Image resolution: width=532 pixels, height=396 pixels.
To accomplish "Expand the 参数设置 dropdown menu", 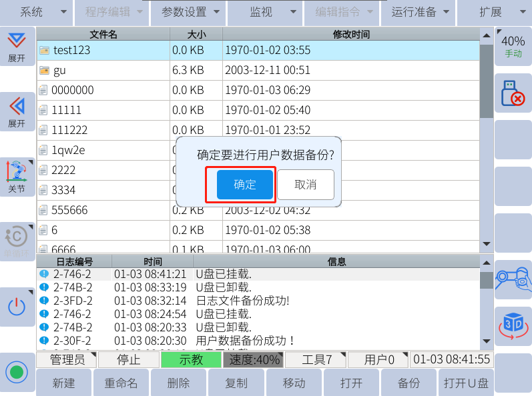I will 190,12.
